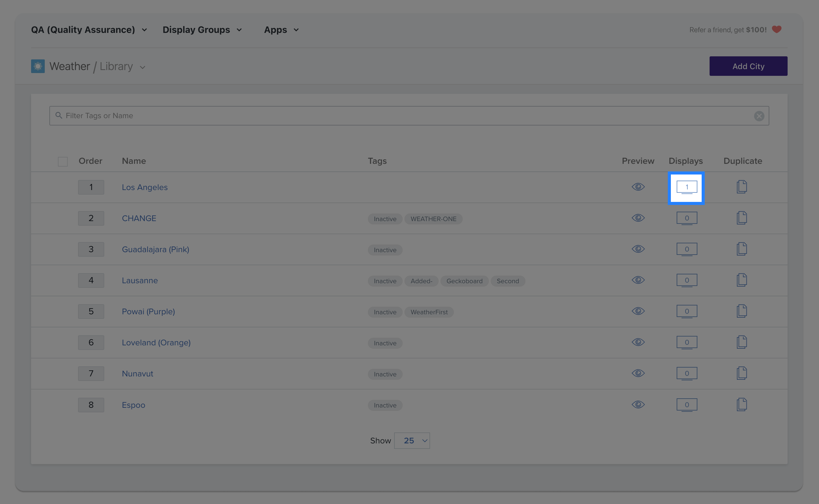This screenshot has height=504, width=819.
Task: Open the Guadalajara (Pink) link
Action: tap(155, 249)
